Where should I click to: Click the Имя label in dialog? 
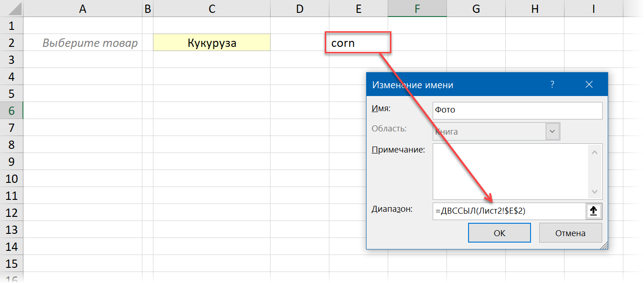pyautogui.click(x=381, y=108)
